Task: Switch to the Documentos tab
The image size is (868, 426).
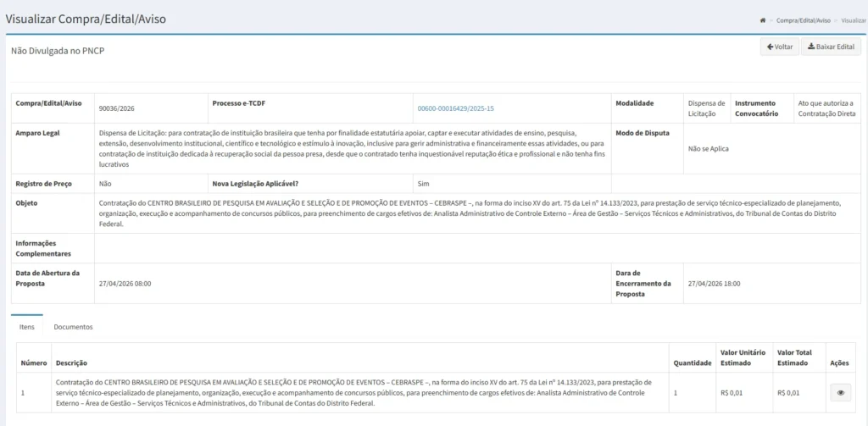Action: (x=73, y=327)
